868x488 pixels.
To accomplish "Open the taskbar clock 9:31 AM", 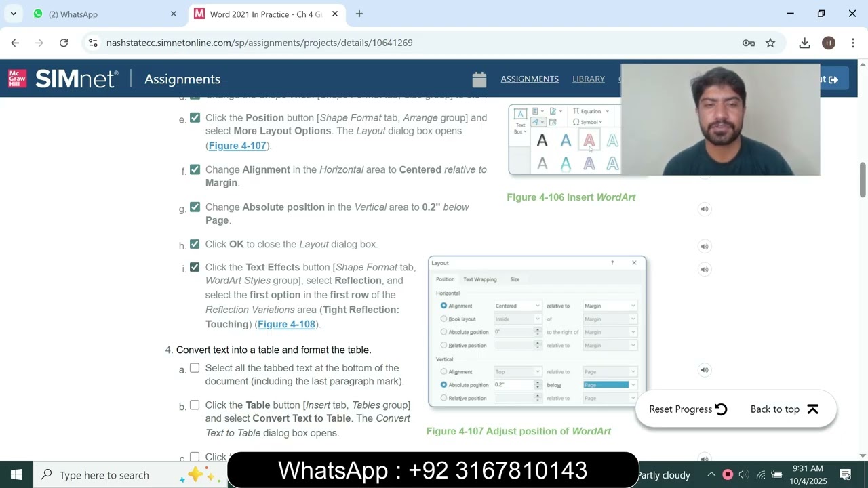I will [x=808, y=474].
